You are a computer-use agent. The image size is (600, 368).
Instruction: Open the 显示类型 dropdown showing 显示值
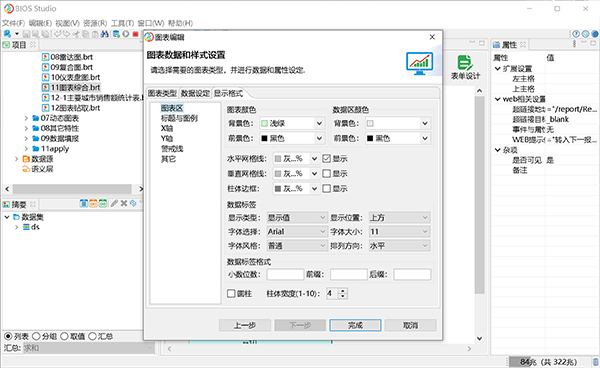[297, 218]
